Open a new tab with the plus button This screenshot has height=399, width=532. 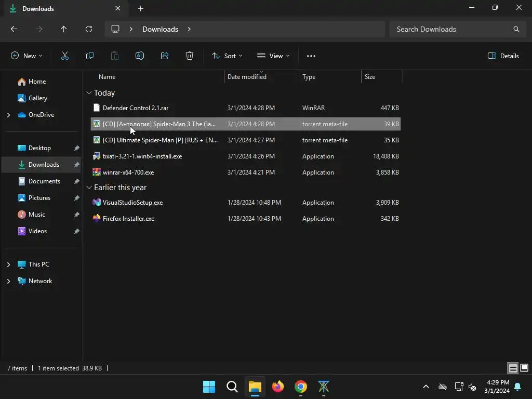click(x=140, y=9)
